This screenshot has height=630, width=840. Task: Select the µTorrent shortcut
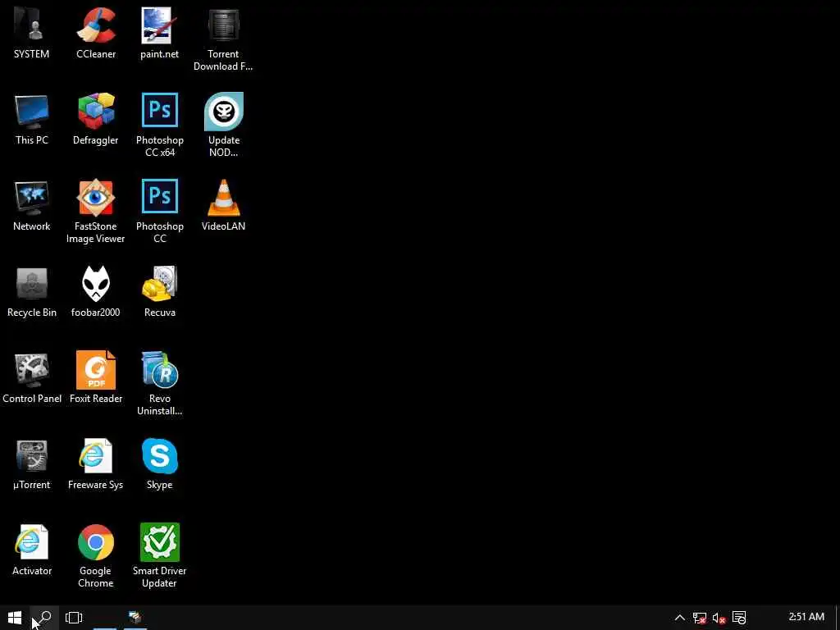[x=32, y=464]
